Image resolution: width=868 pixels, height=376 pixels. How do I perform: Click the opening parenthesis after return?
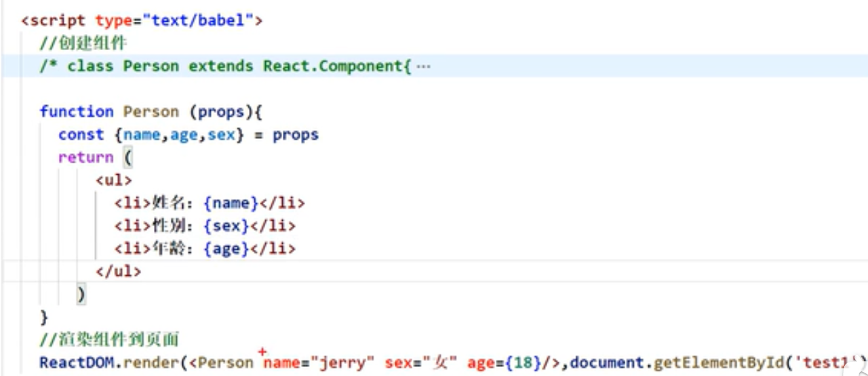coord(127,158)
